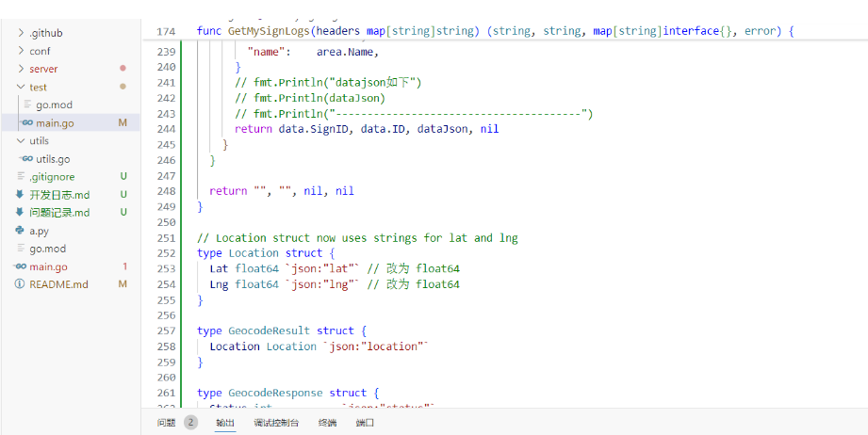Click the markdown arrow icon of 开发日志.md
The image size is (868, 435).
pos(20,195)
